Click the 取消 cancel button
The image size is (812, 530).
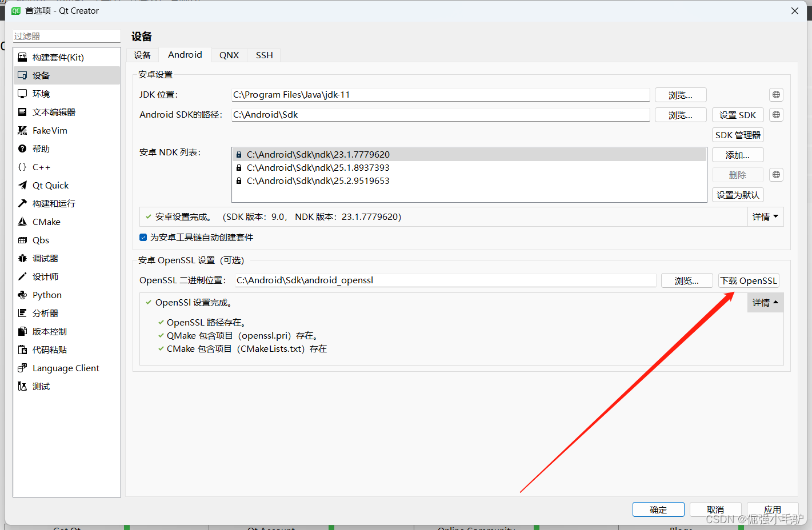(715, 509)
